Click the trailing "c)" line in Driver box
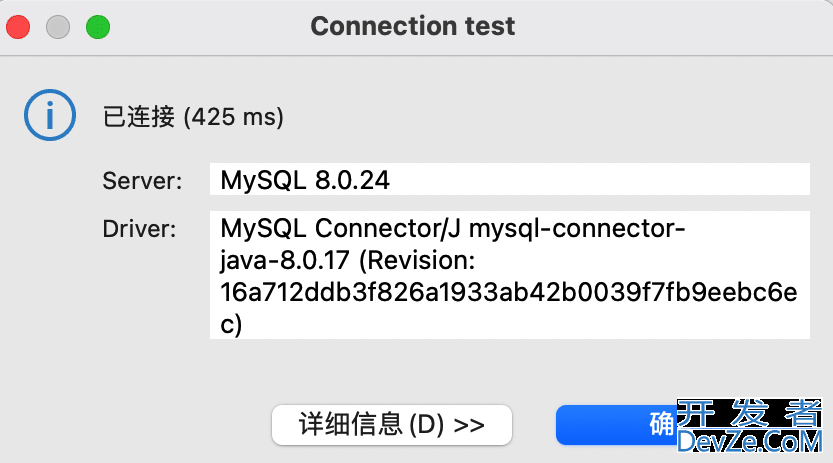This screenshot has height=463, width=833. click(x=231, y=324)
